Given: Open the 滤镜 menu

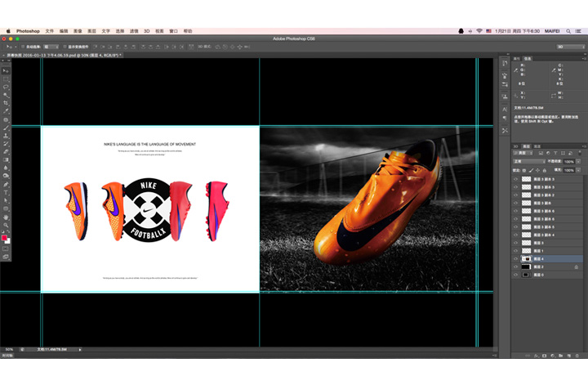Looking at the screenshot, I should [134, 31].
